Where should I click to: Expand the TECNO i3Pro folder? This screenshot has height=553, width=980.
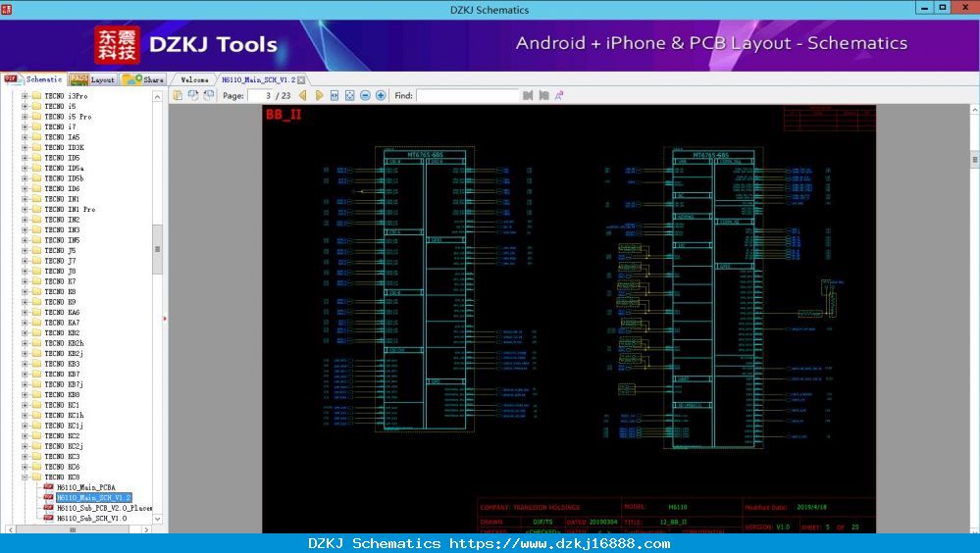point(25,96)
